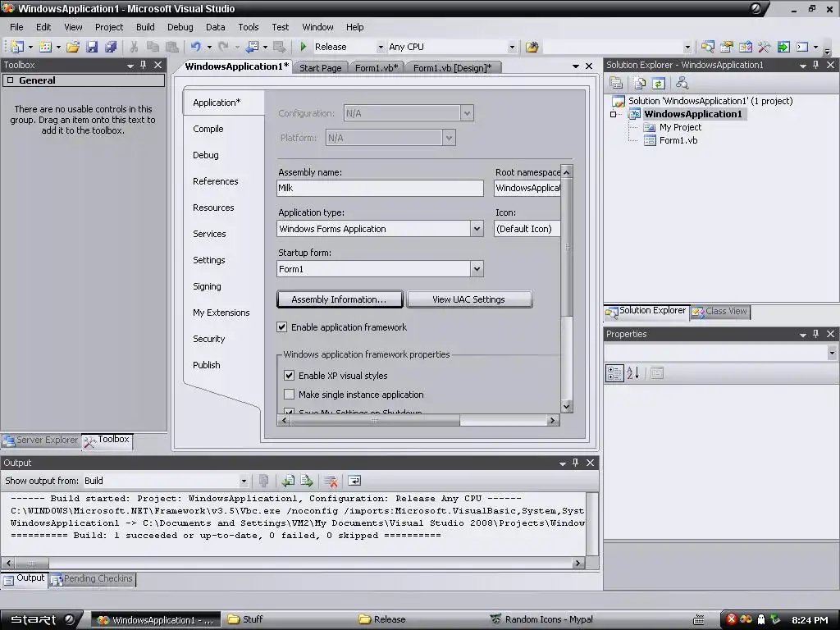The height and width of the screenshot is (630, 840).
Task: Click Show All Files in Solution Explorer toolbar
Action: click(640, 83)
